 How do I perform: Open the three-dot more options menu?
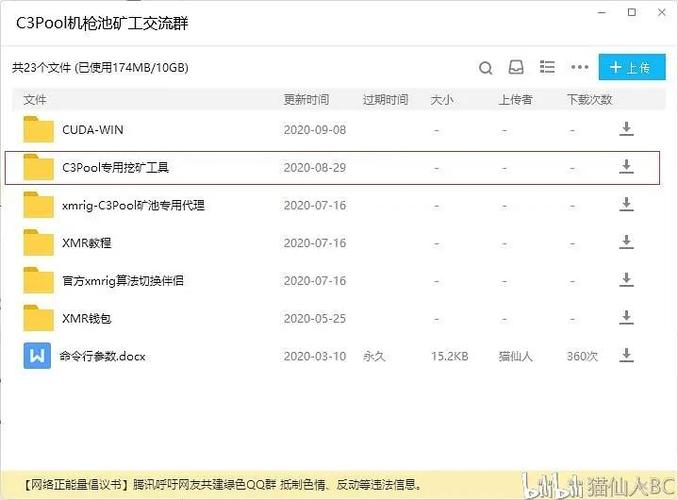579,67
